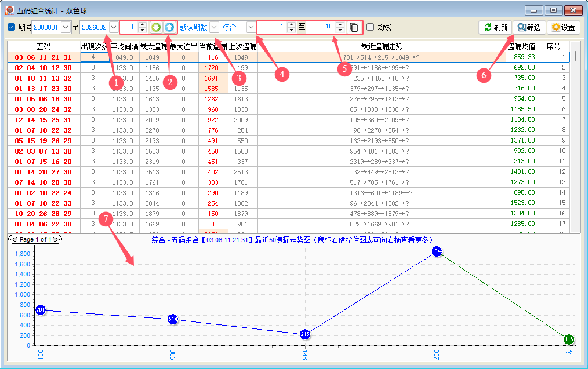Screen dimensions: 588x369
Task: Go to previous chart page arrow
Action: [x=13, y=239]
